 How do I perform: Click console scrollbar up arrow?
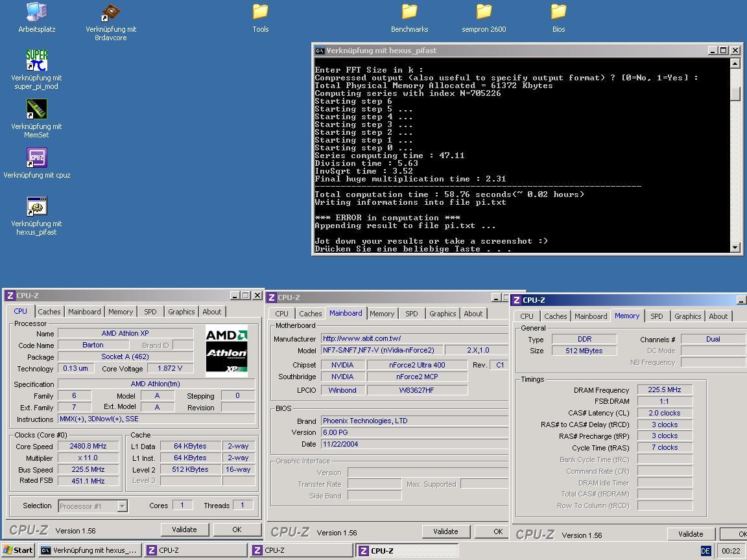click(x=735, y=64)
